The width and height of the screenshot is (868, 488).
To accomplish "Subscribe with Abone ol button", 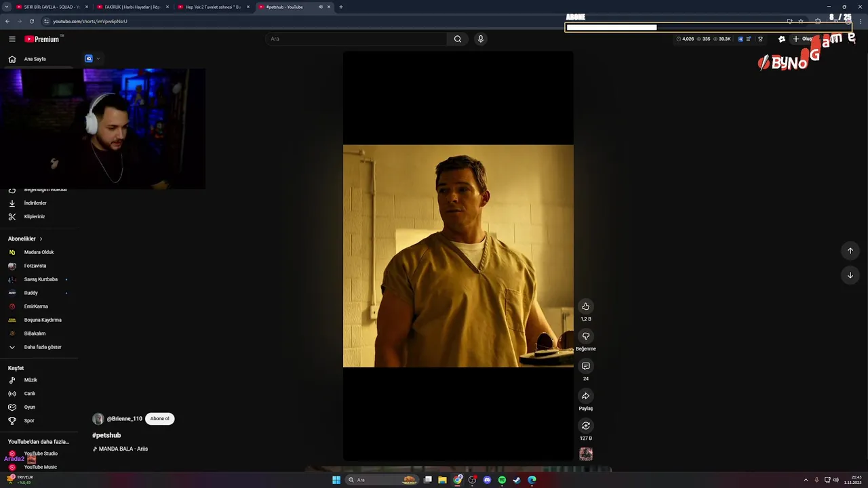I will (x=160, y=419).
